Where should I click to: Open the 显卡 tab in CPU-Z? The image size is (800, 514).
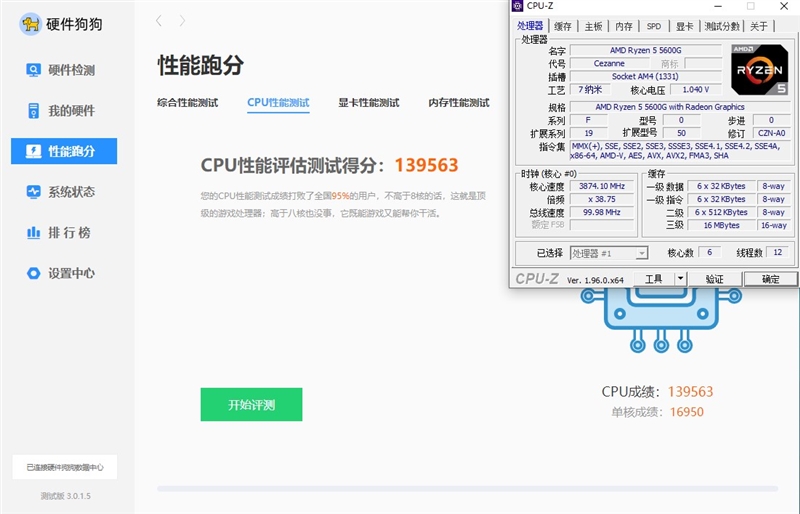click(684, 27)
